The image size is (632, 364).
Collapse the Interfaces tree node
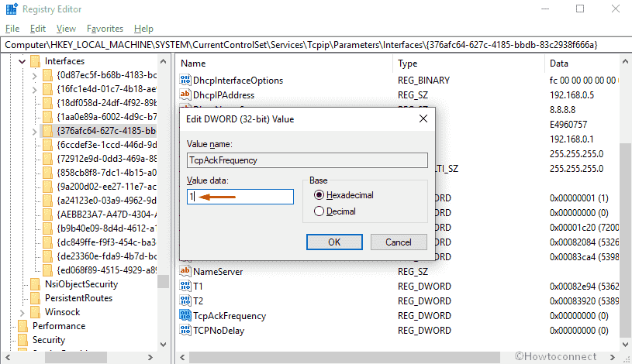[x=22, y=62]
